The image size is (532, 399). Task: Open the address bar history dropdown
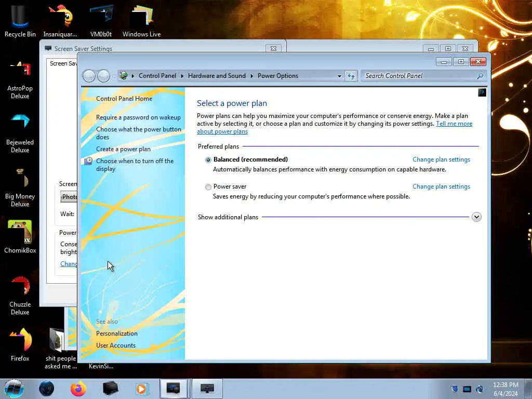pyautogui.click(x=339, y=76)
